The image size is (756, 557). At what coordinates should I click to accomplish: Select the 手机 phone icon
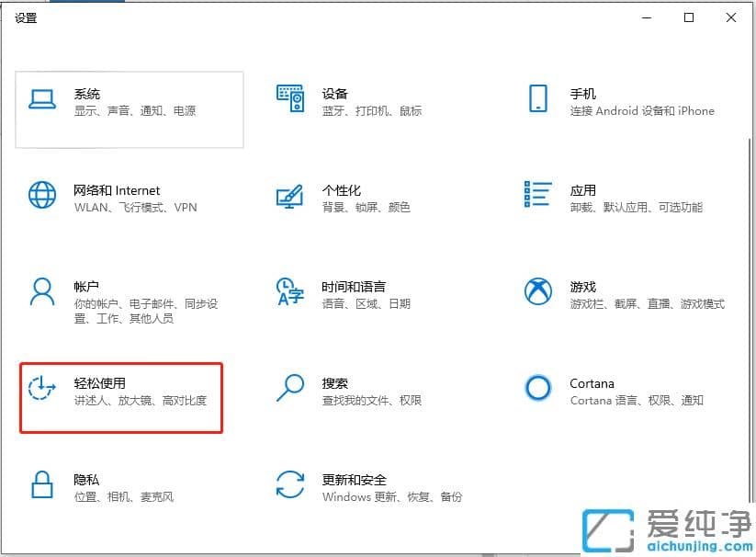click(x=538, y=99)
